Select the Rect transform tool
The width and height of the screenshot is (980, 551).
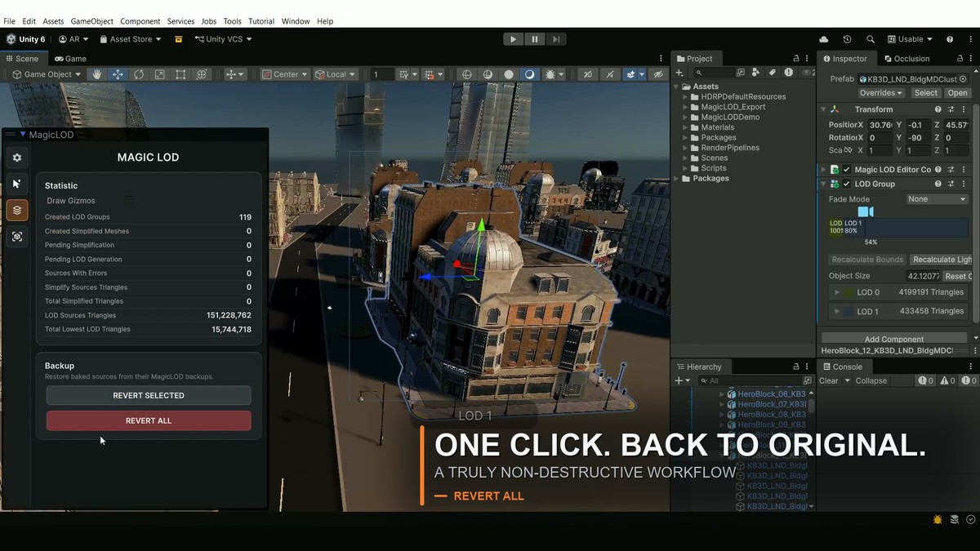click(180, 74)
